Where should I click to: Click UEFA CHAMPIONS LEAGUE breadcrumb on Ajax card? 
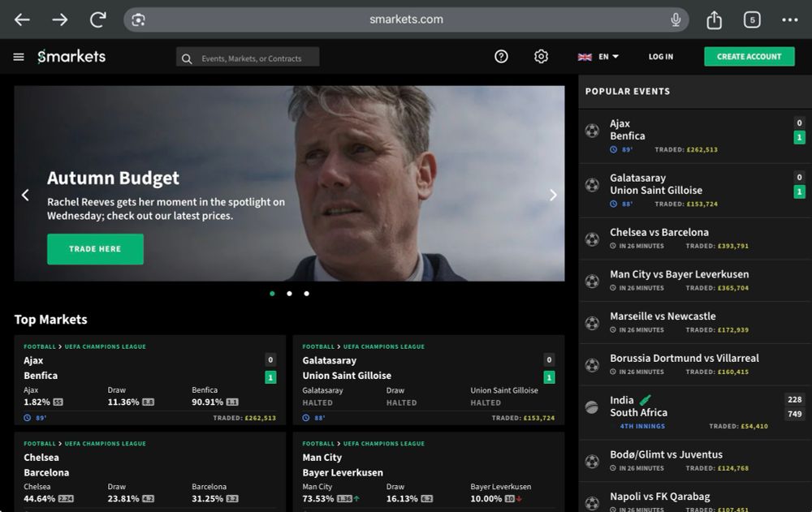pos(105,346)
